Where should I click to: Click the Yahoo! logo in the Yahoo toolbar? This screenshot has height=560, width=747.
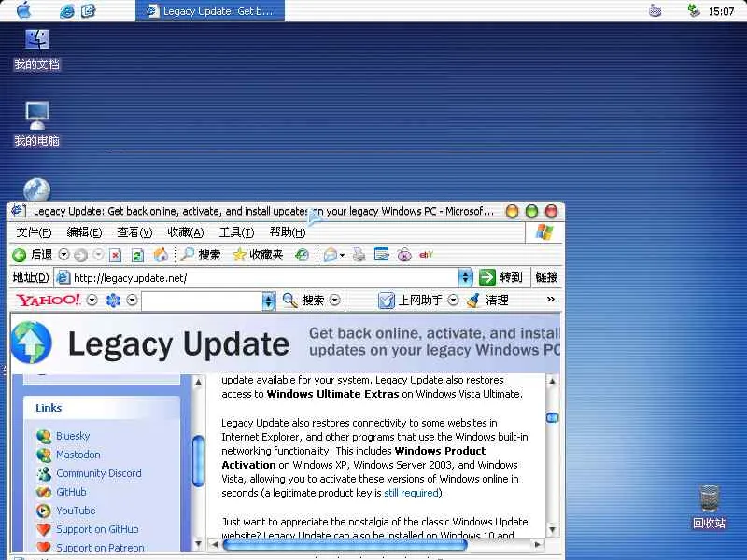(x=49, y=300)
